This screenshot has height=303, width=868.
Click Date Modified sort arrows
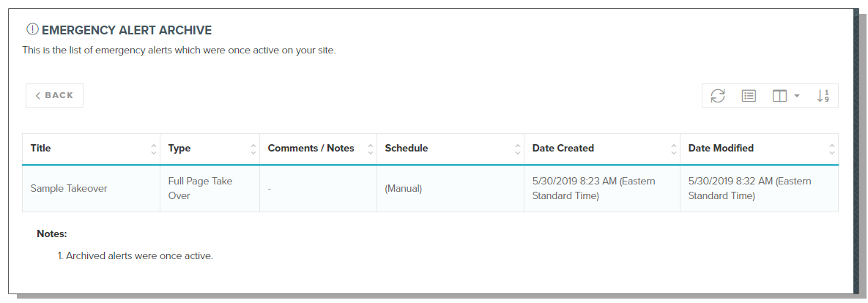coord(831,149)
